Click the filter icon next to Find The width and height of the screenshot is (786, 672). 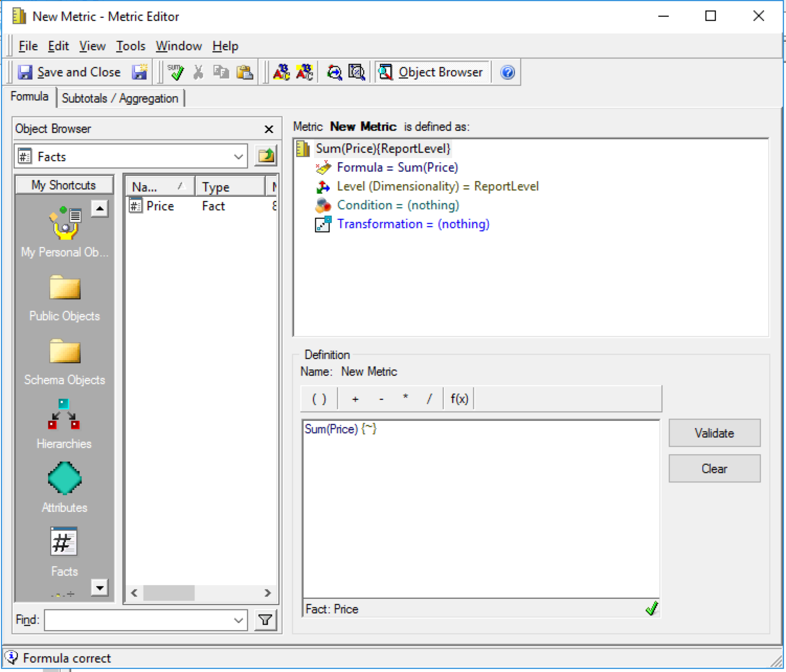[x=265, y=620]
